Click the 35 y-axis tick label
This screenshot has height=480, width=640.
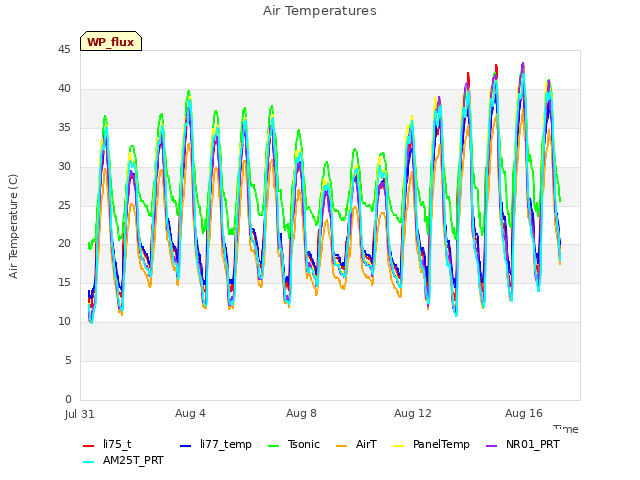coord(64,127)
